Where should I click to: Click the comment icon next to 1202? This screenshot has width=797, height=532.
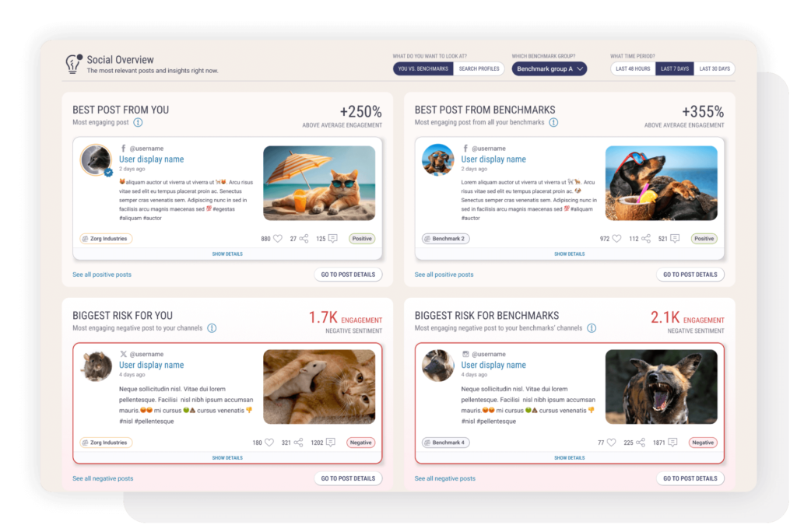[331, 443]
